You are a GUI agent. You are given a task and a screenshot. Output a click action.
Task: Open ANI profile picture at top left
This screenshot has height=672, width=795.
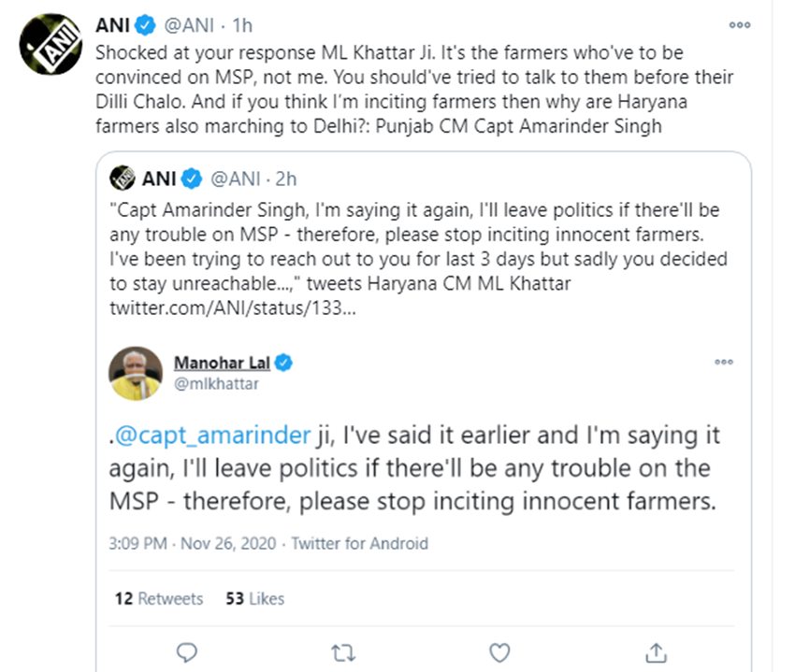click(51, 44)
